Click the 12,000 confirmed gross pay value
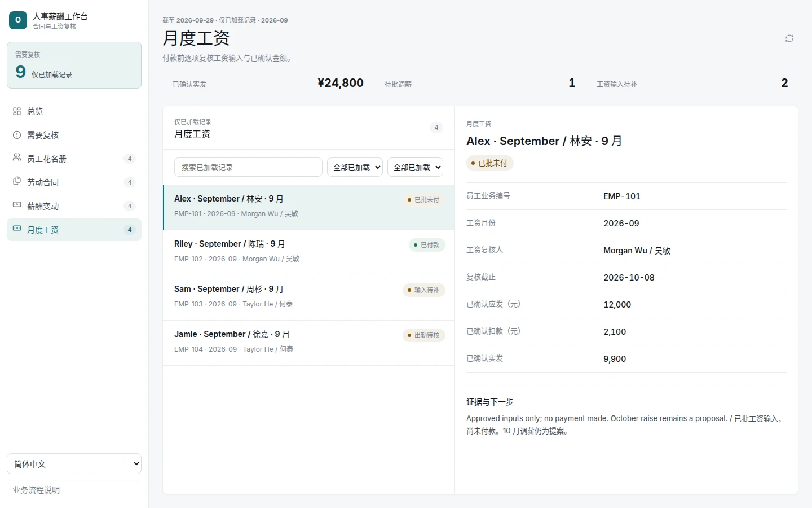The width and height of the screenshot is (812, 508). [x=617, y=305]
